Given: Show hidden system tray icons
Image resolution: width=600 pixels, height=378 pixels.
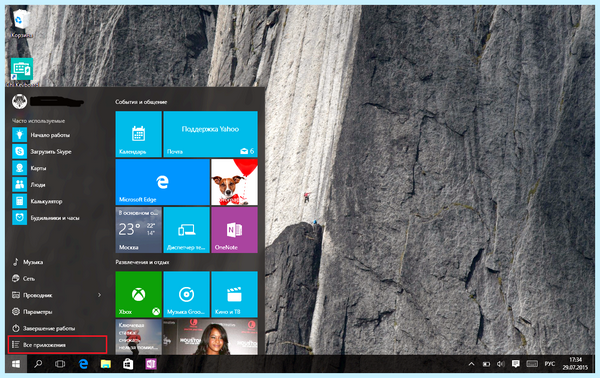Looking at the screenshot, I should coord(471,364).
